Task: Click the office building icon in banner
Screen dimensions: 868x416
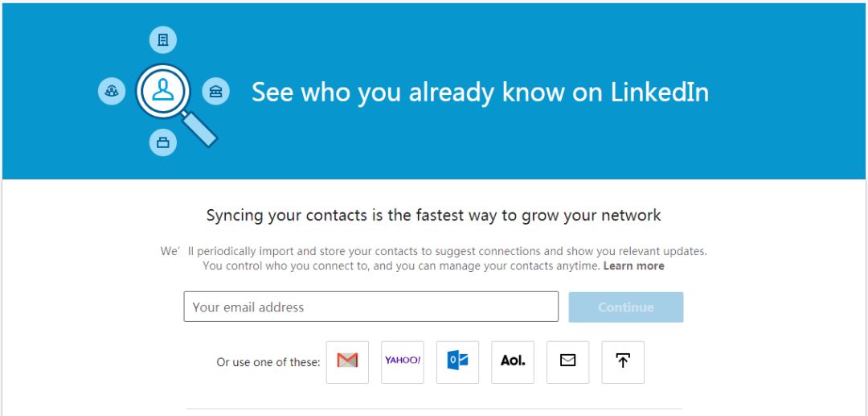Action: (x=163, y=40)
